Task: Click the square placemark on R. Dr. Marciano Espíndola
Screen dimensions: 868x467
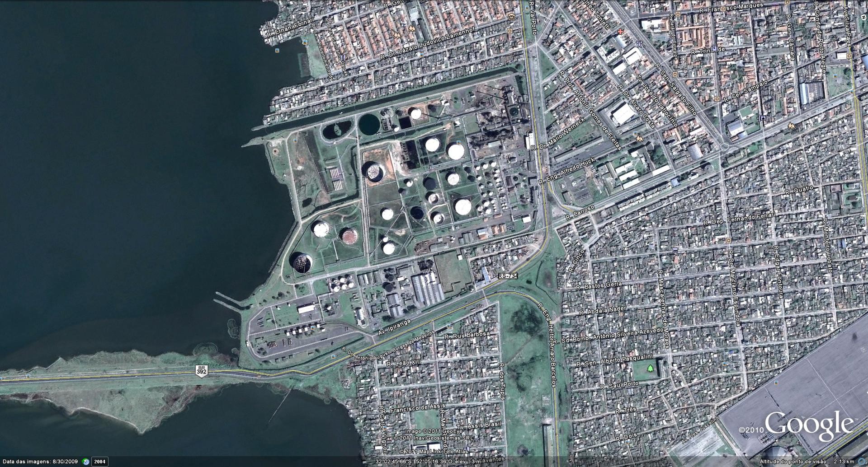Action: (729, 241)
